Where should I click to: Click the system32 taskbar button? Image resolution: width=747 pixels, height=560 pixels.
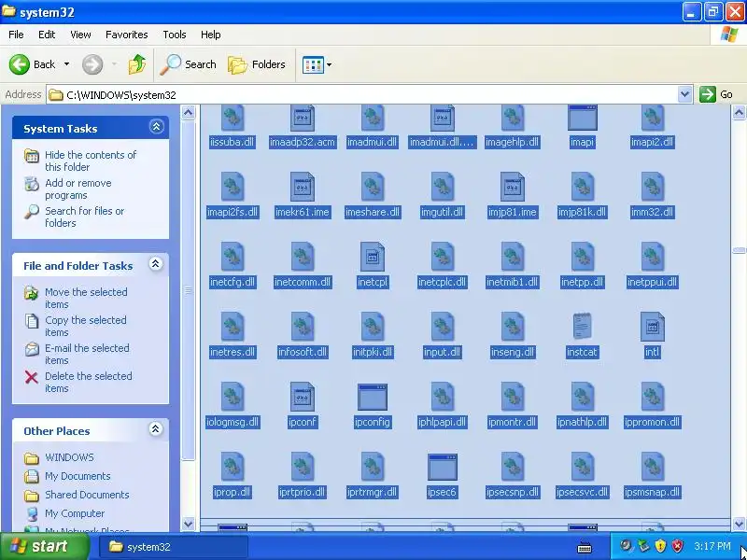[173, 547]
